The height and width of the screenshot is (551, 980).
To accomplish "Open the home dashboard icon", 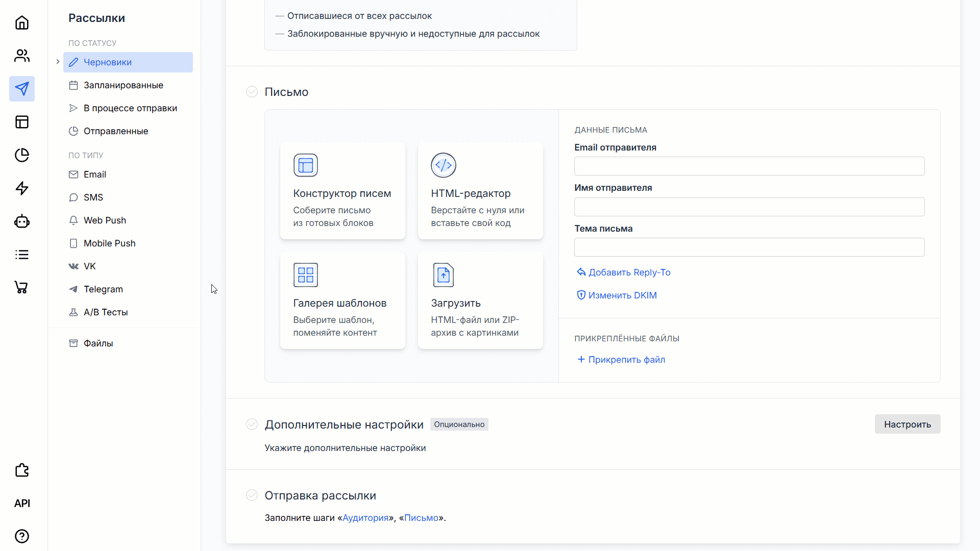I will pyautogui.click(x=21, y=22).
